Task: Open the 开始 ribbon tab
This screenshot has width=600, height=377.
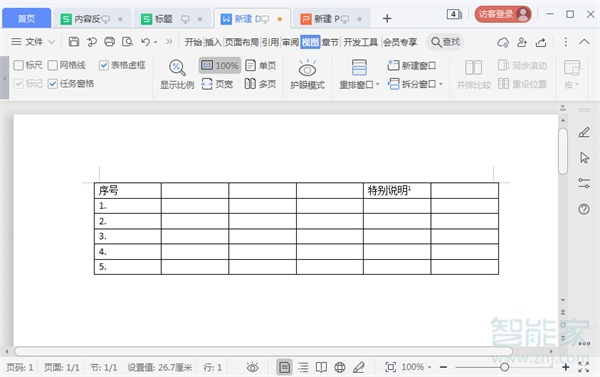Action: (193, 42)
